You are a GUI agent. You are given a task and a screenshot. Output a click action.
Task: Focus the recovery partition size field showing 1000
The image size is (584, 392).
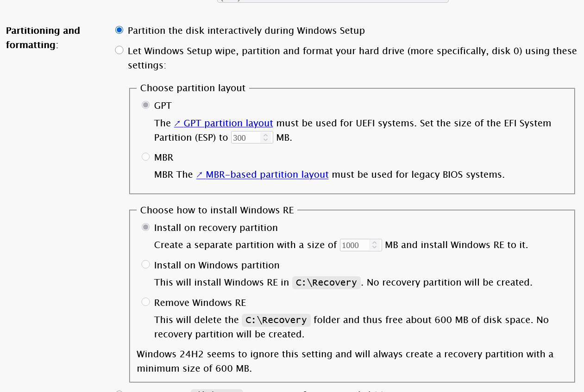[x=354, y=245]
